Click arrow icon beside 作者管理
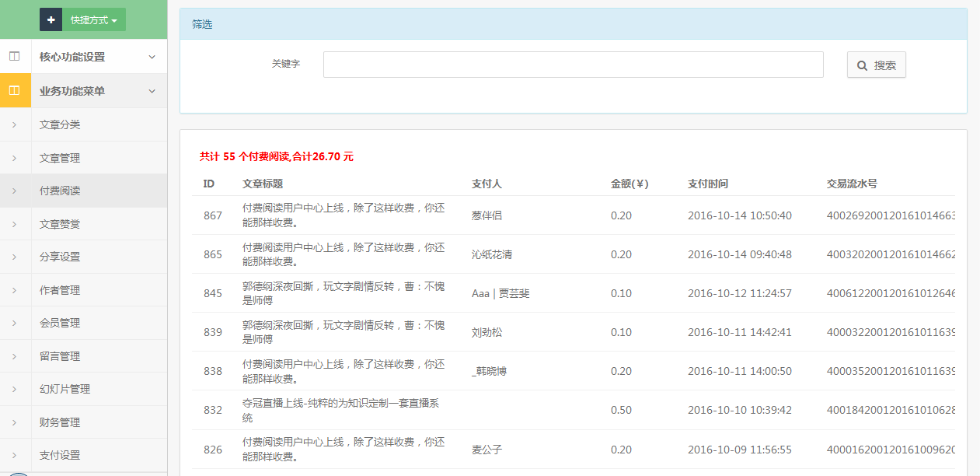980x476 pixels. 15,290
